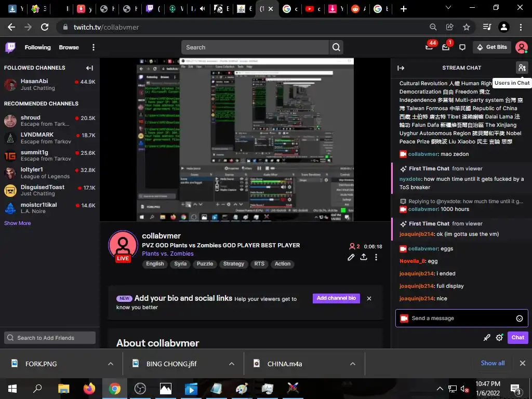Open OBS Studio from the taskbar
Screen dimensions: 532x399
(x=140, y=389)
